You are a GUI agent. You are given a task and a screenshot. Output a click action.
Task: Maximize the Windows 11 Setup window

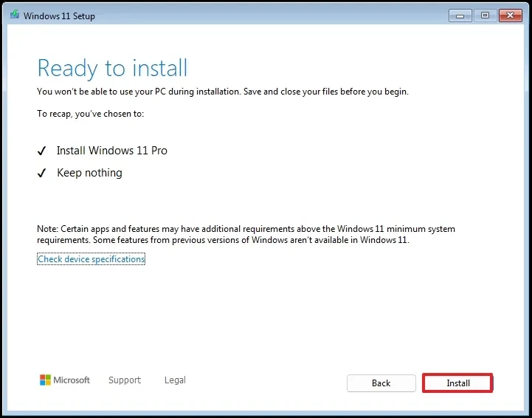tap(485, 15)
